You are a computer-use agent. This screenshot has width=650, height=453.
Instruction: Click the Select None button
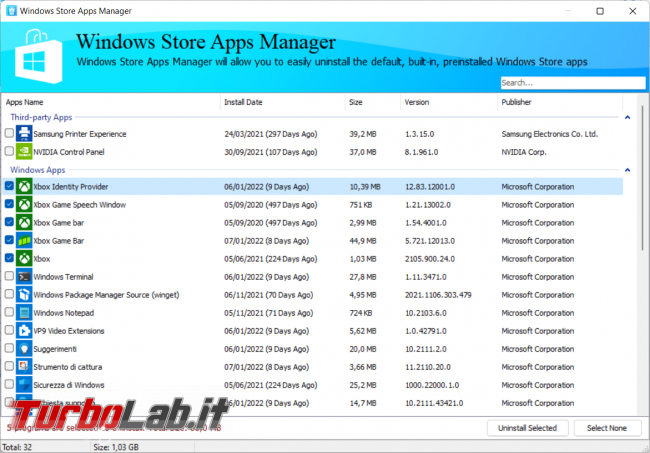coord(607,428)
